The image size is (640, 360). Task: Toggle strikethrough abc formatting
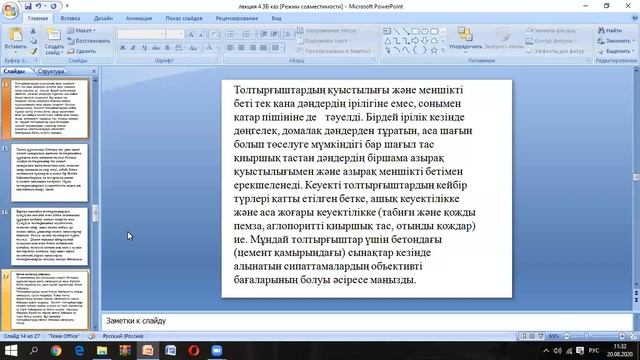tap(156, 48)
